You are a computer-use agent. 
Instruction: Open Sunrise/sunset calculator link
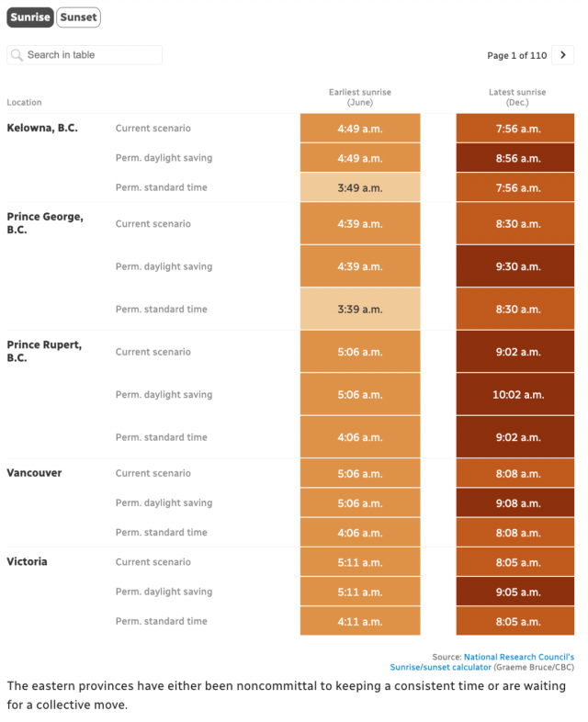[440, 667]
